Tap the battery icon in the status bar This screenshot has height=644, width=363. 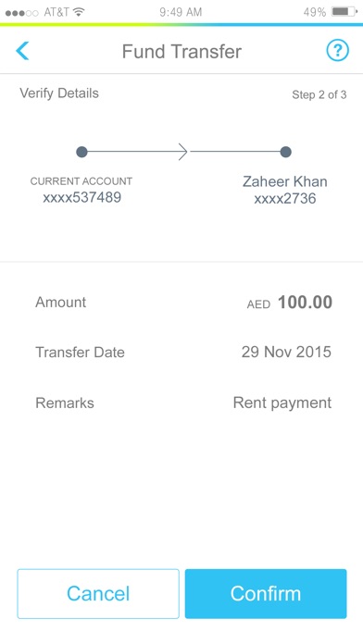click(x=344, y=12)
